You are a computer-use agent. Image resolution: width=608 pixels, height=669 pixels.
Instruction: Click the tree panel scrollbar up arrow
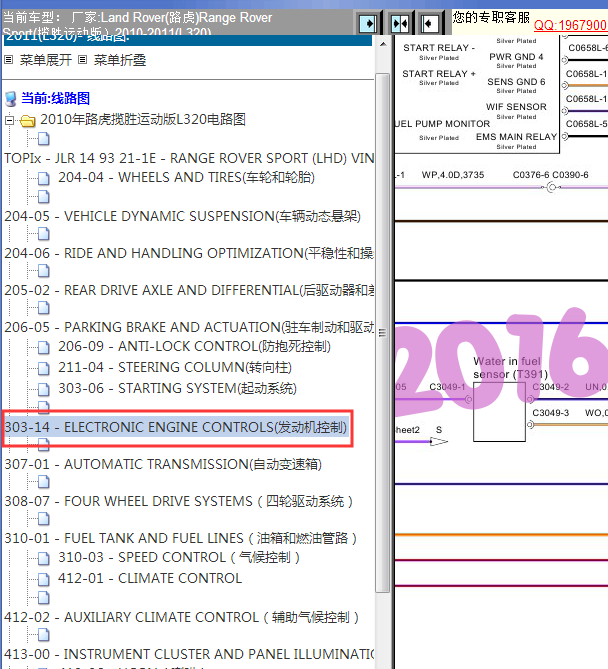(383, 44)
